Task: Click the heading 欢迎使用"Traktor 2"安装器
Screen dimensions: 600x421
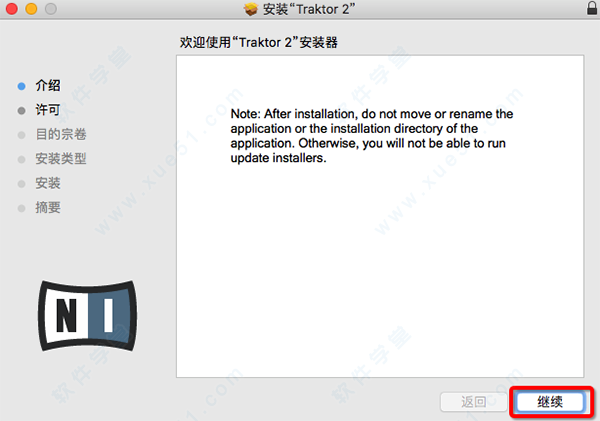Action: [259, 42]
